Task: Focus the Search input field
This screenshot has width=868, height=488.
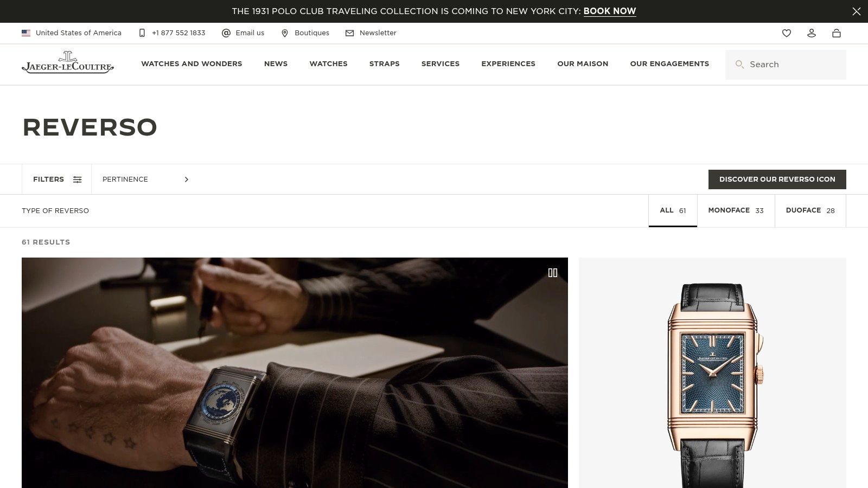Action: point(786,65)
